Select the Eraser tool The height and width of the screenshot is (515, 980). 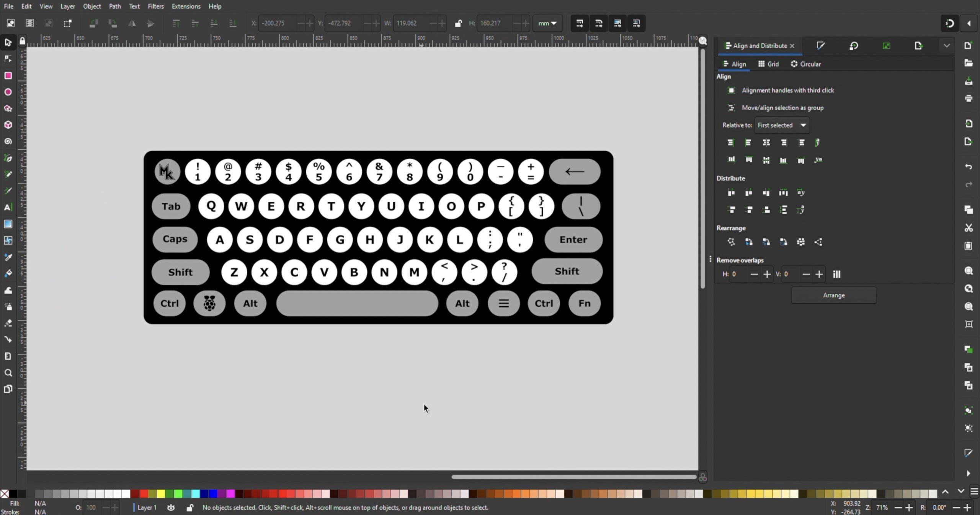(8, 323)
